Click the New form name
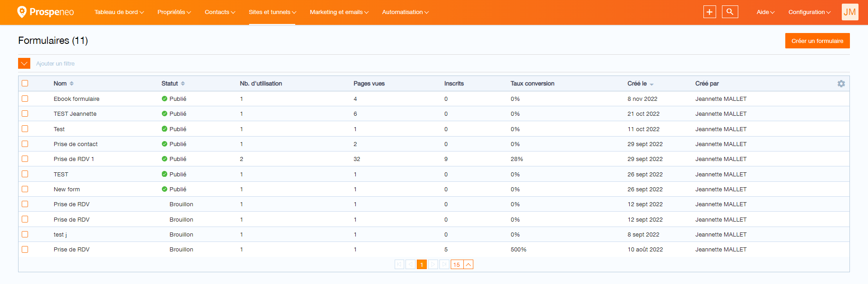 [67, 189]
